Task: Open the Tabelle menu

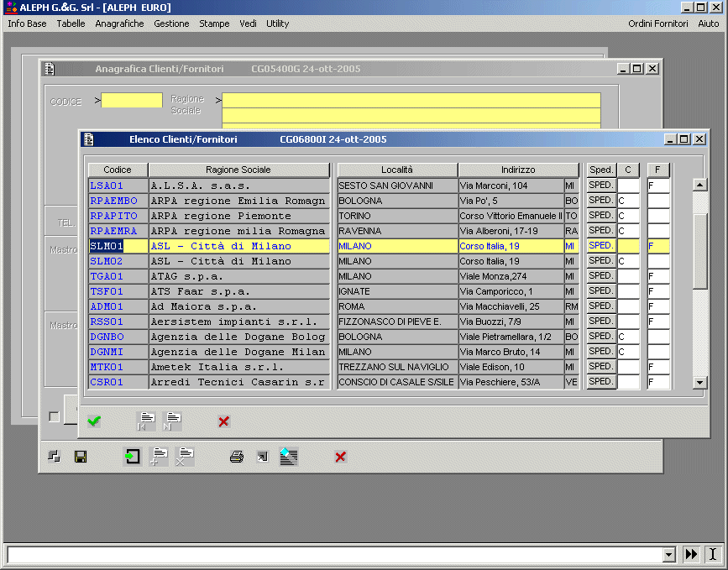Action: tap(71, 24)
